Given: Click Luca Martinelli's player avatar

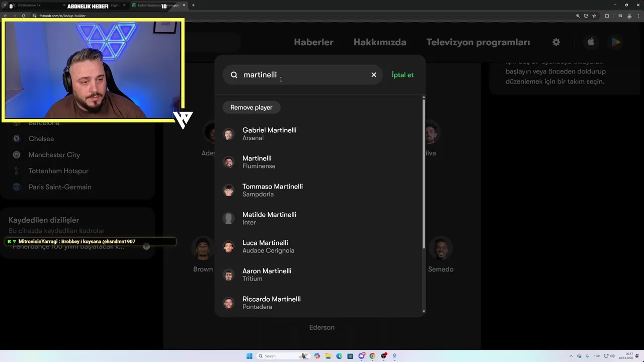Looking at the screenshot, I should (x=229, y=246).
